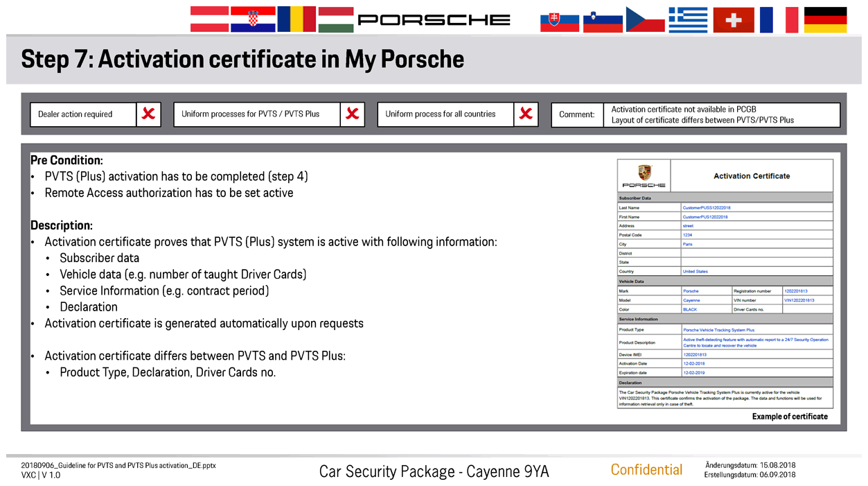Click the Czech Republic flag icon
The image size is (868, 486).
click(x=646, y=19)
